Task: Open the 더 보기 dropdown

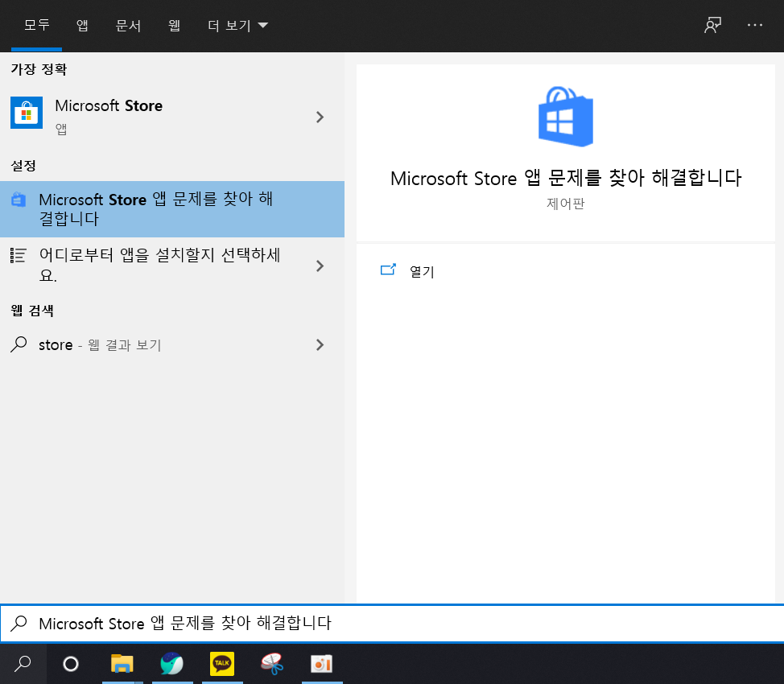Action: click(x=238, y=25)
